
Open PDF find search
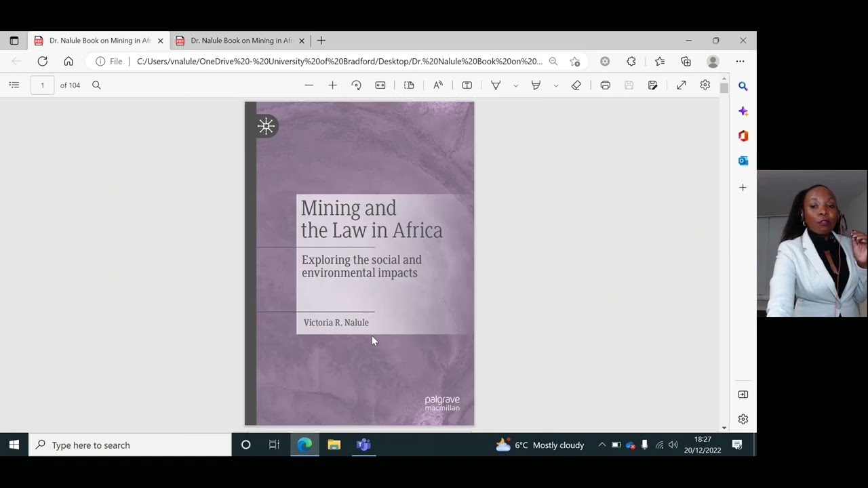96,85
